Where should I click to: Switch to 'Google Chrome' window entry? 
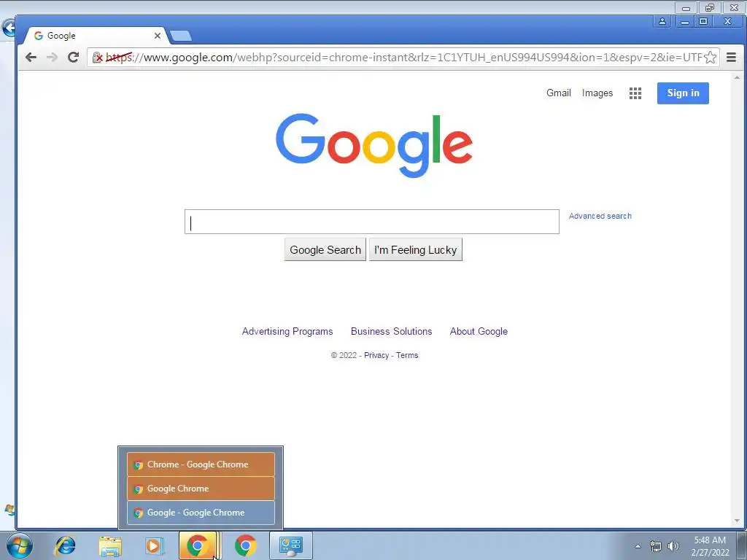pos(201,489)
